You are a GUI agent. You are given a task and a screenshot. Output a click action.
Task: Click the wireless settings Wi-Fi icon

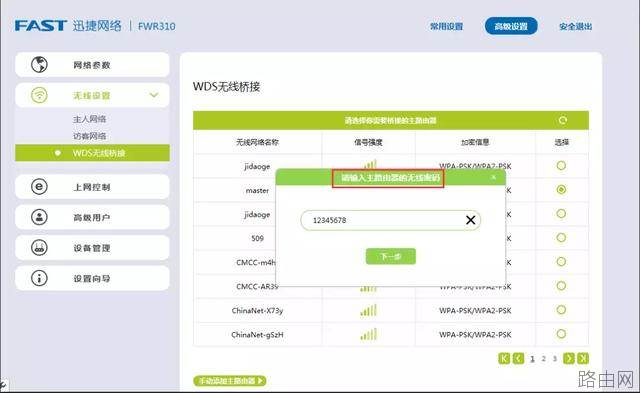(x=39, y=95)
